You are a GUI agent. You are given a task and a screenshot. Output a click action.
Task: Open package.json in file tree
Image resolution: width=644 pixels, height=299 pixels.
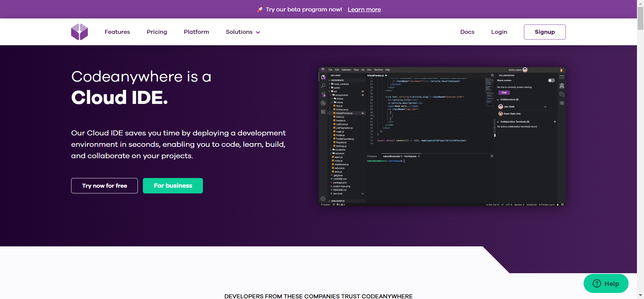point(339,183)
